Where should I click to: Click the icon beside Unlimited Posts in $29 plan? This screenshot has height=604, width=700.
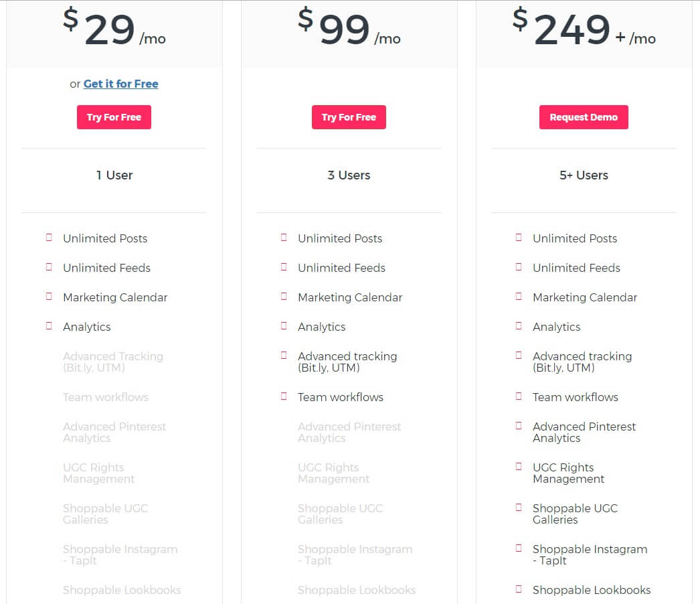click(49, 238)
